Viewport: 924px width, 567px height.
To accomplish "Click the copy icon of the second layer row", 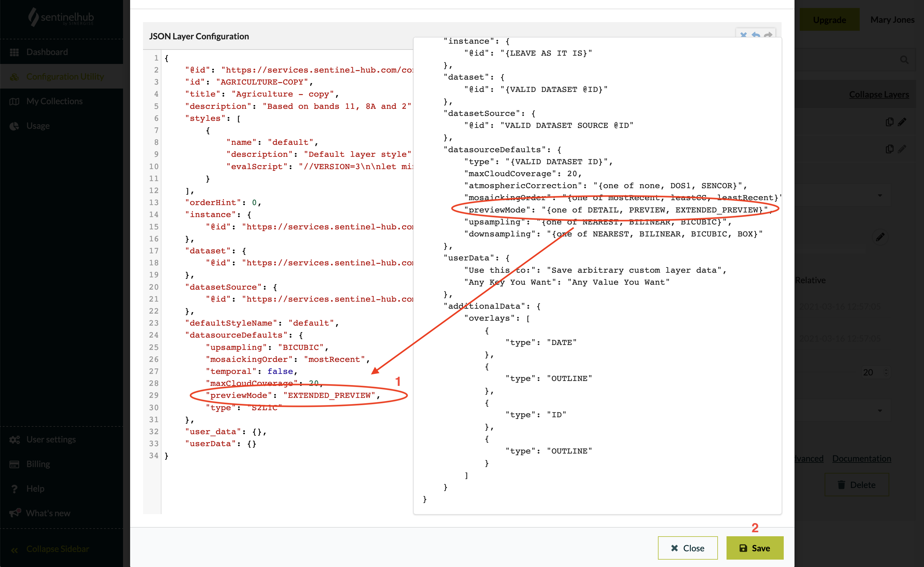I will (889, 149).
